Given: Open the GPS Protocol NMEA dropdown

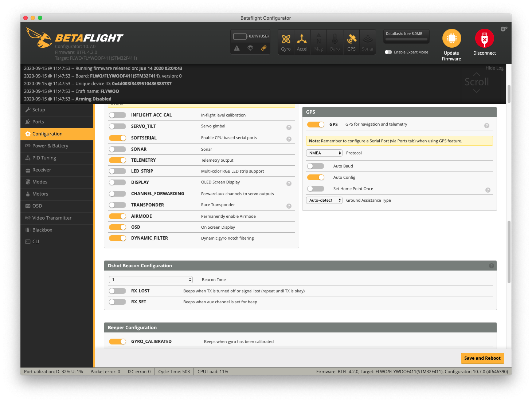Looking at the screenshot, I should click(324, 153).
